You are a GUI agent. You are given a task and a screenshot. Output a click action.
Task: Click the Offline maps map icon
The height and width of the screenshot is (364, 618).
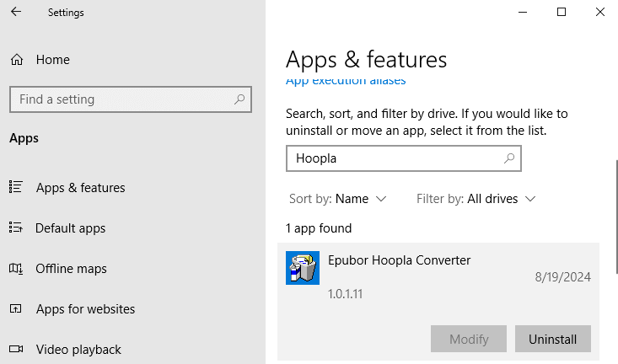point(16,269)
